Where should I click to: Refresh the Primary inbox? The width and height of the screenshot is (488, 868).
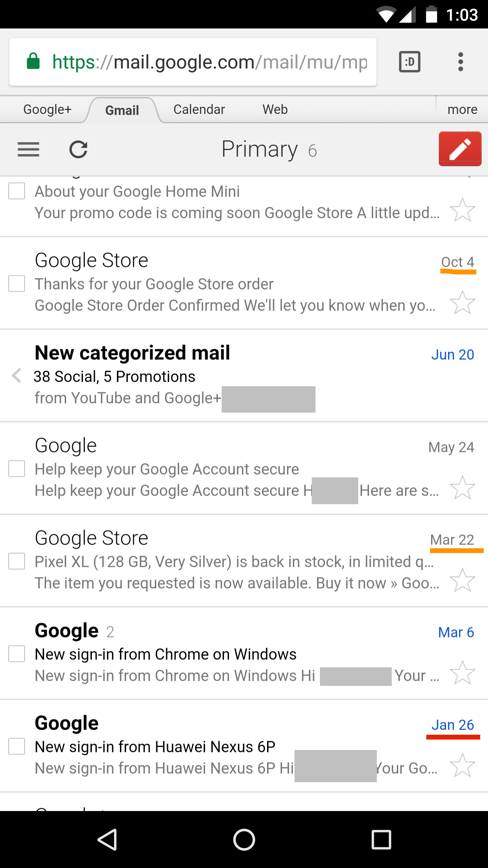click(78, 150)
